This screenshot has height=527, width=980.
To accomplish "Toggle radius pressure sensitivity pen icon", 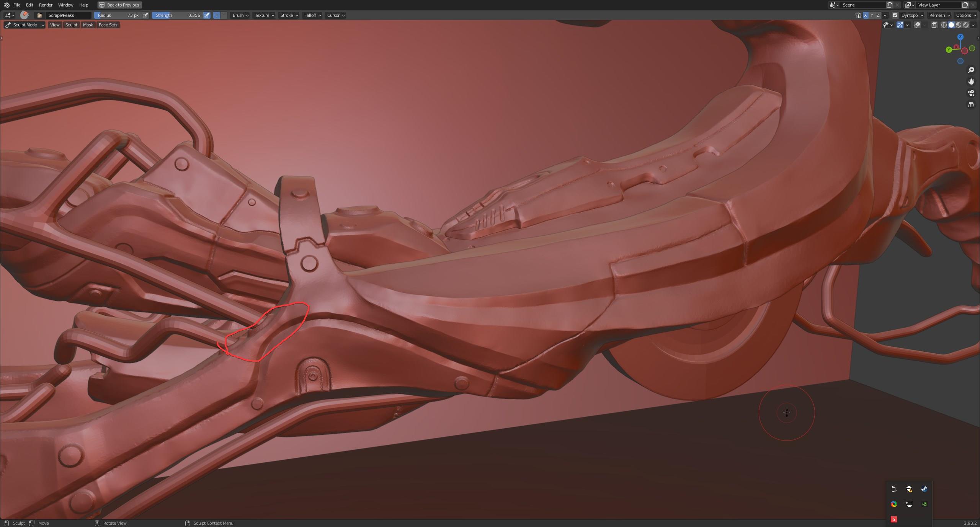I will 145,15.
